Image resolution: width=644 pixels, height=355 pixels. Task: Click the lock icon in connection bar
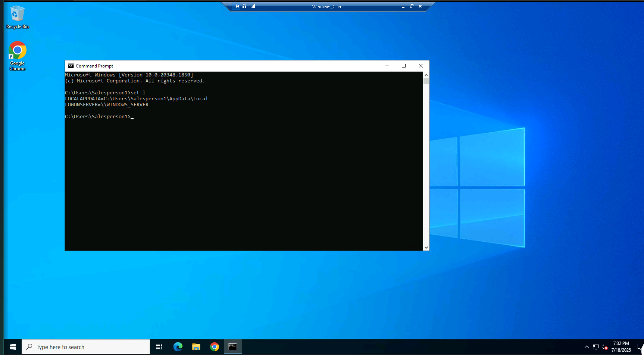pyautogui.click(x=244, y=6)
